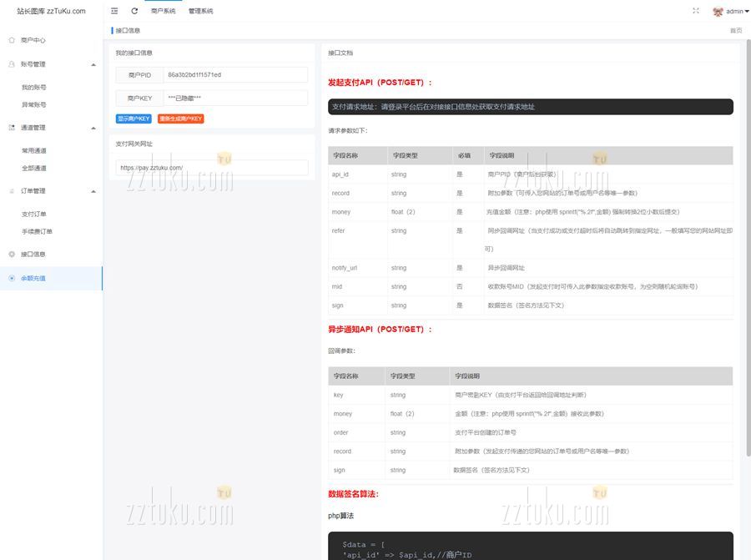Click the php算法 label

(341, 516)
